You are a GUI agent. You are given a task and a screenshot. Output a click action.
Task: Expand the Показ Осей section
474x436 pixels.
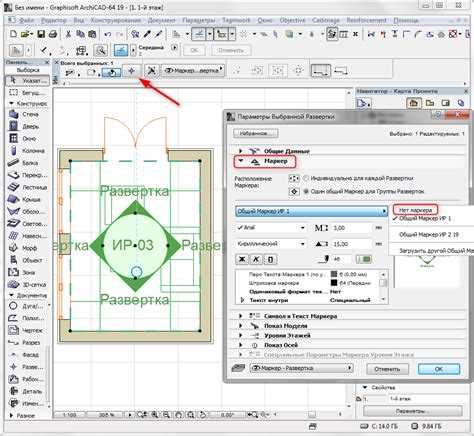point(241,345)
